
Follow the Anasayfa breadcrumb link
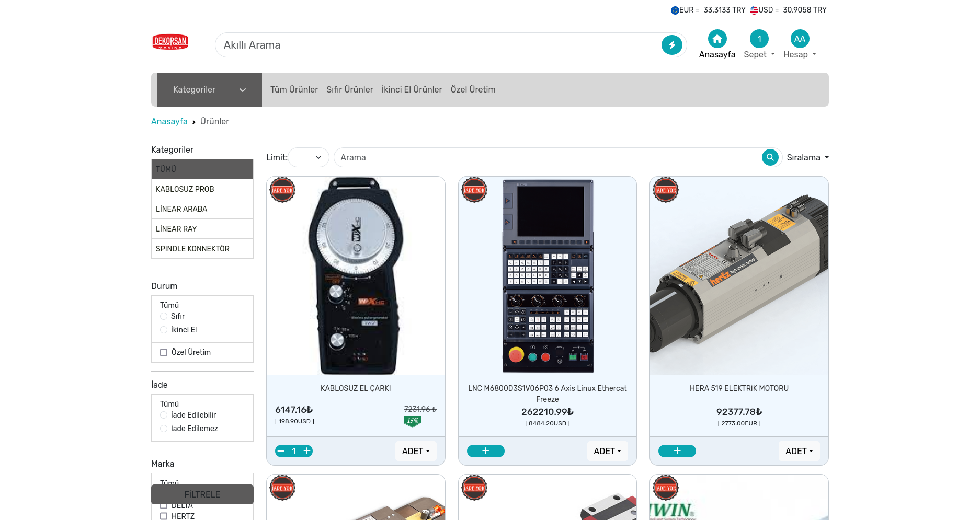[169, 121]
